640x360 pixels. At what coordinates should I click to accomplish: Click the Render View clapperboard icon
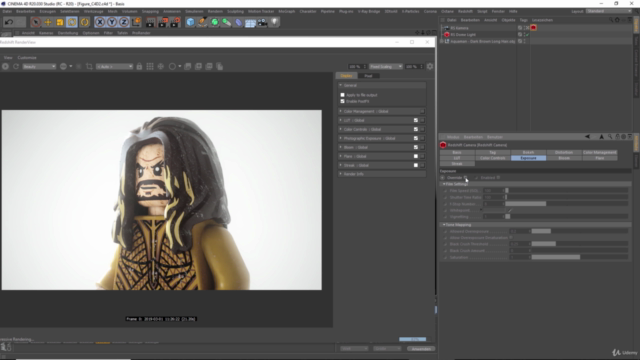click(x=151, y=22)
